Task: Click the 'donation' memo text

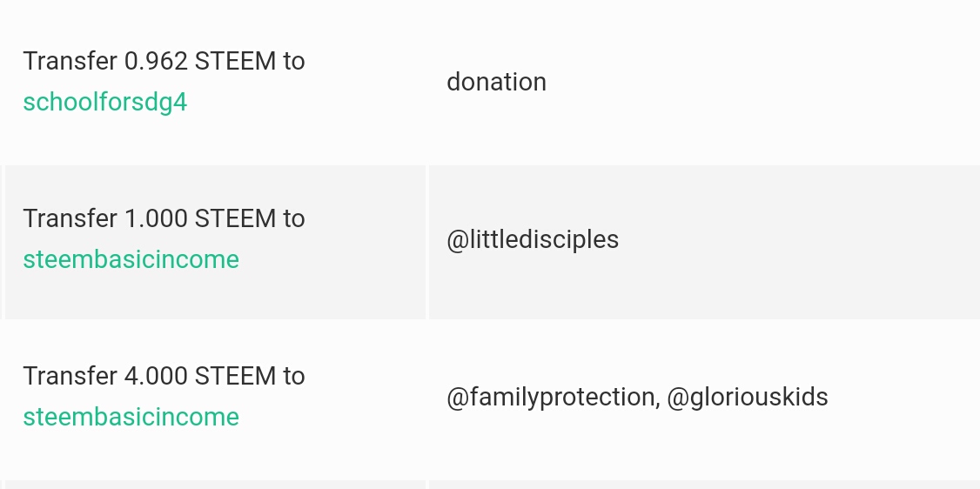Action: point(496,82)
